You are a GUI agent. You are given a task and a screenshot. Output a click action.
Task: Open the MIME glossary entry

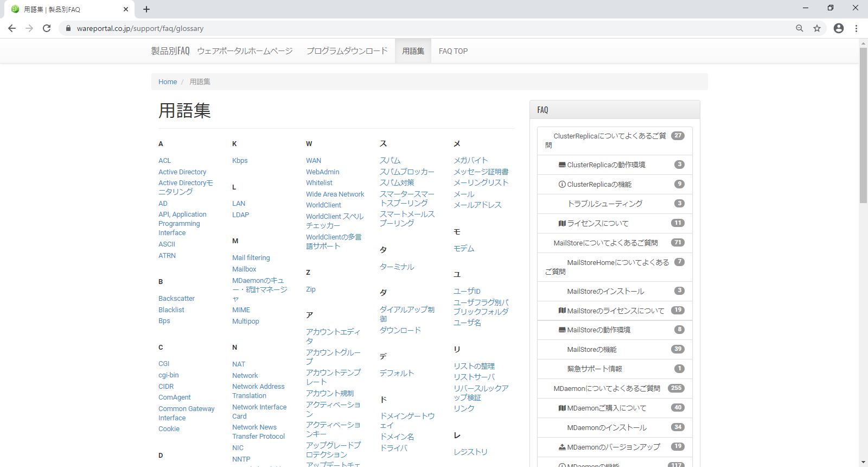(241, 310)
